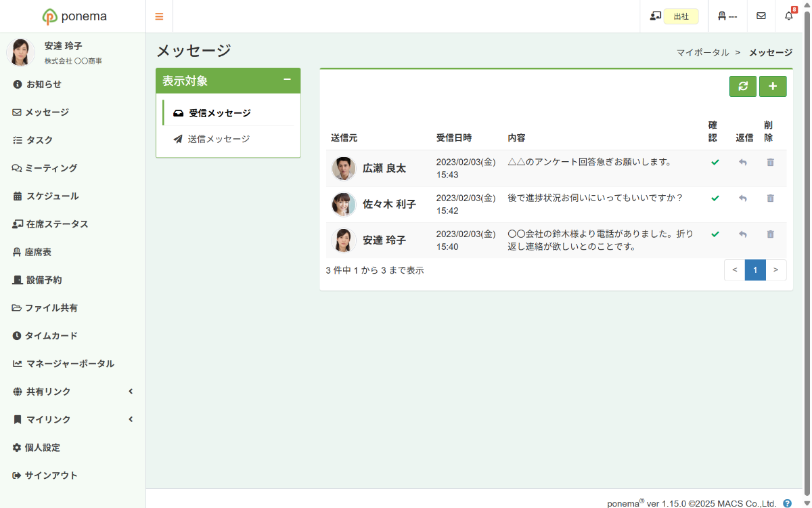Select page 1 in pagination
Screen dimensions: 812x508
tap(755, 270)
